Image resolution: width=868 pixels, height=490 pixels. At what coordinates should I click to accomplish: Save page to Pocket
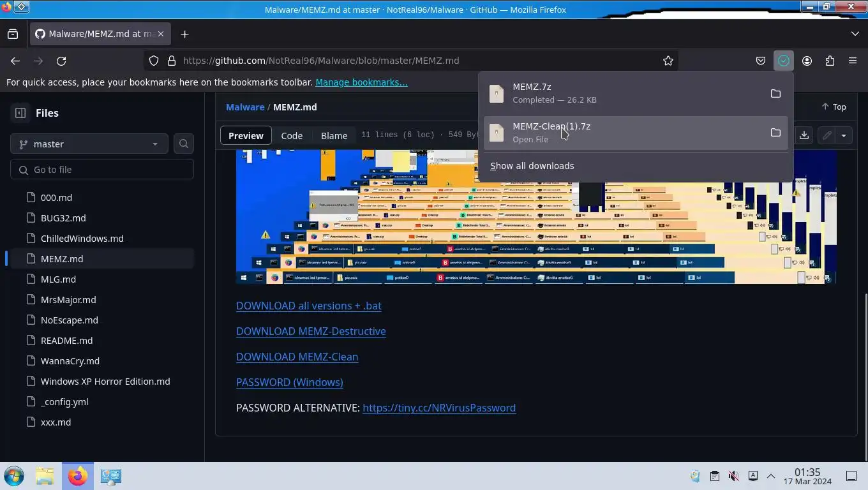pos(761,61)
